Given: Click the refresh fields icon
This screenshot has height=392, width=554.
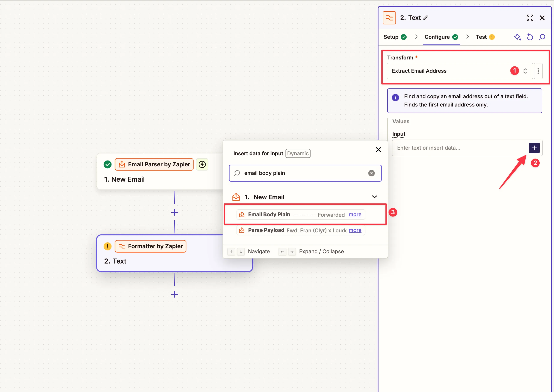Looking at the screenshot, I should [530, 37].
